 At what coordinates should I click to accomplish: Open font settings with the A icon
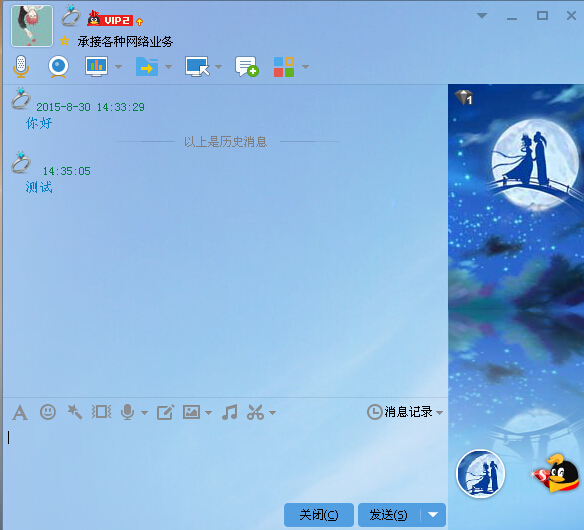tap(20, 413)
